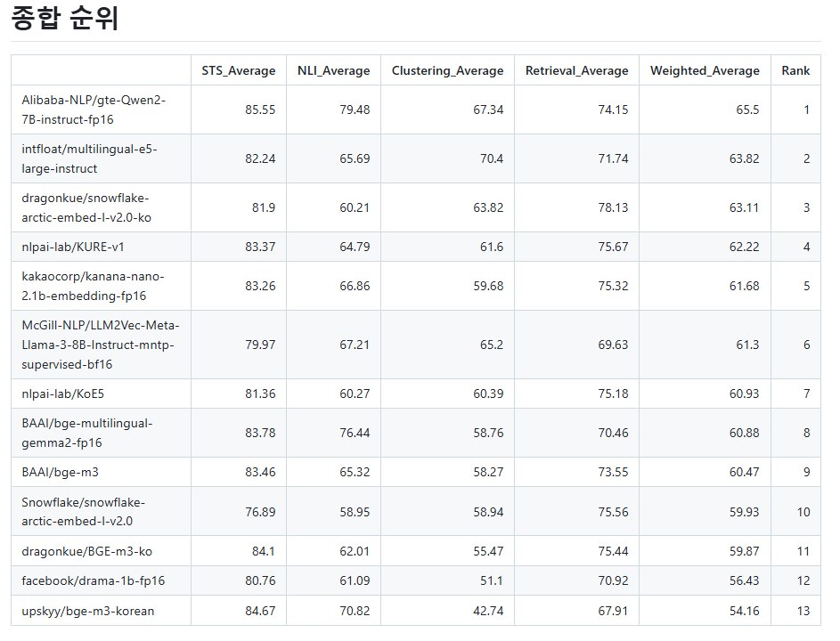The width and height of the screenshot is (840, 641).
Task: Click the NLI value 66.86
Action: pos(355,286)
